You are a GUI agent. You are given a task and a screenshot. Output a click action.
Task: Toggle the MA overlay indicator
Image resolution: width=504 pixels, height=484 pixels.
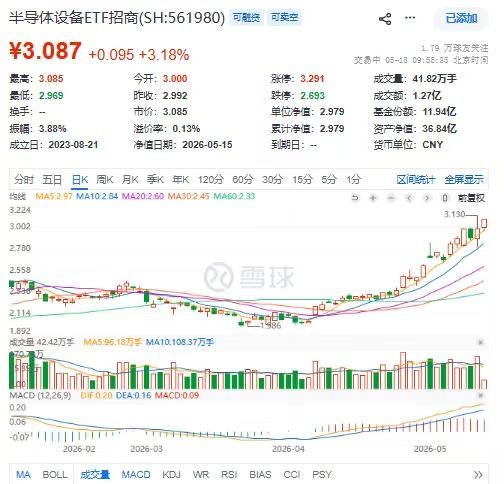tap(23, 474)
